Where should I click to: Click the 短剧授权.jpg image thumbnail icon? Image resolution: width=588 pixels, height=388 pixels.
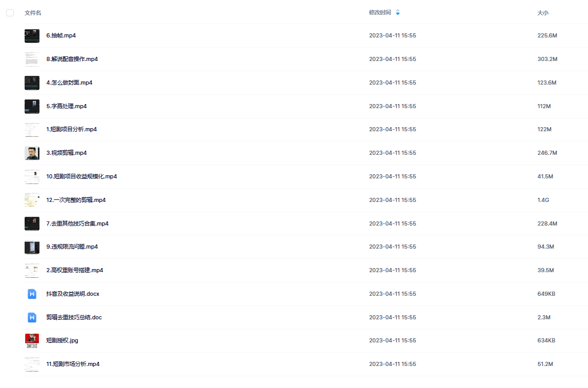pyautogui.click(x=32, y=341)
